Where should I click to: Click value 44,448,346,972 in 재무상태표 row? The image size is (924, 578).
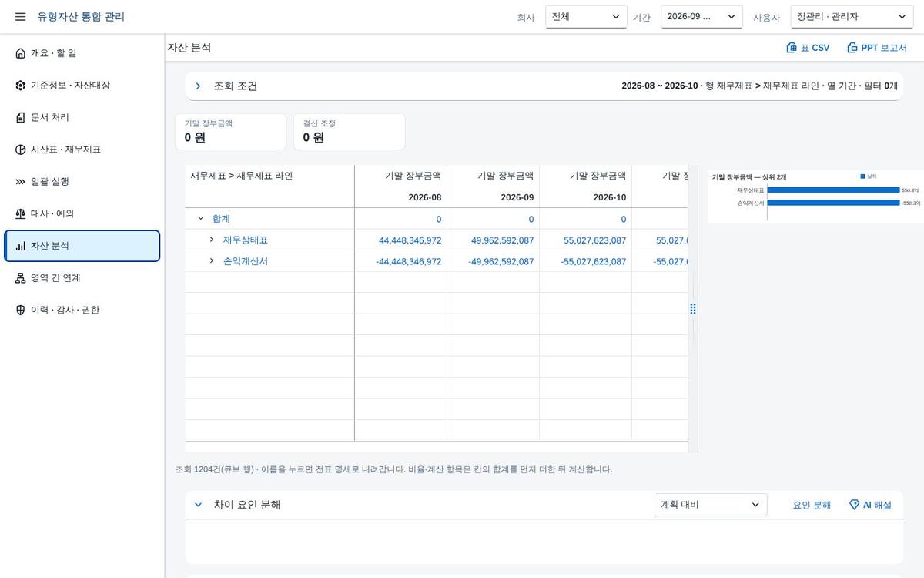410,240
